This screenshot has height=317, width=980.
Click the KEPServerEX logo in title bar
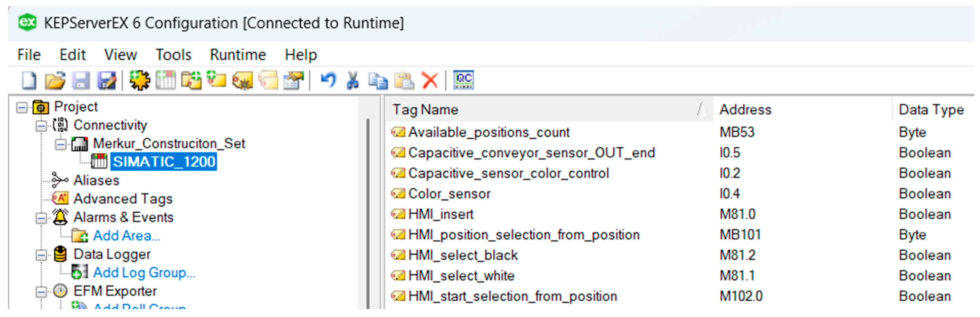coord(27,22)
